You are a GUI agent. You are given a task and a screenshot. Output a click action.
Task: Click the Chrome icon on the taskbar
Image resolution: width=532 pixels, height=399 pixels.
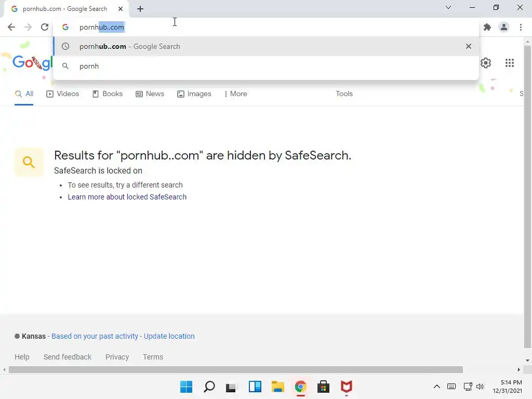[x=301, y=387]
